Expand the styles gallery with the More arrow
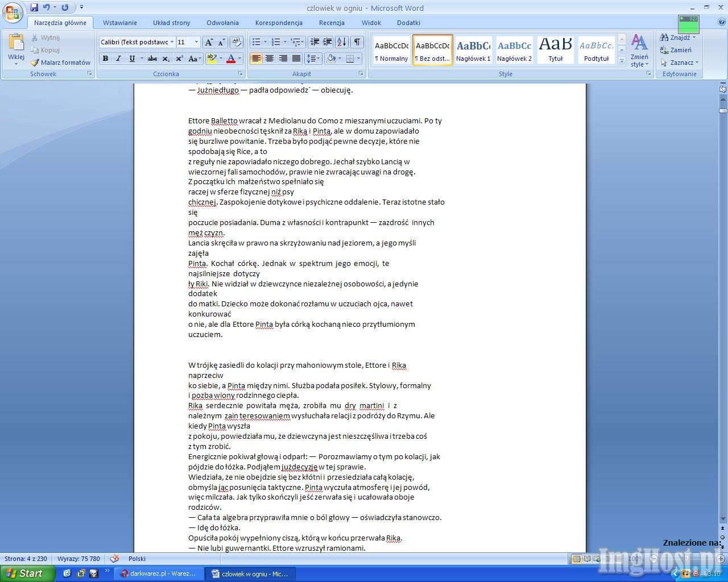Image resolution: width=728 pixels, height=582 pixels. [622, 60]
